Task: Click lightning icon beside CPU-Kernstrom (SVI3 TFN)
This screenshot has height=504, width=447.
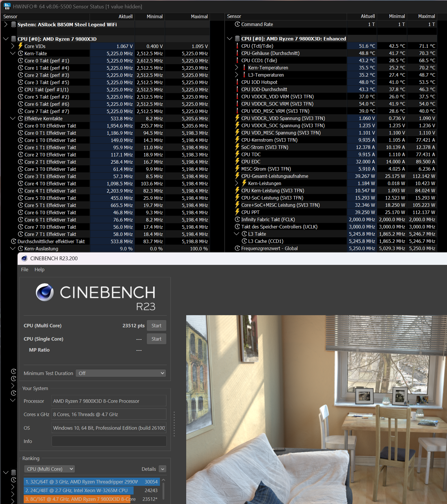Action: tap(237, 140)
